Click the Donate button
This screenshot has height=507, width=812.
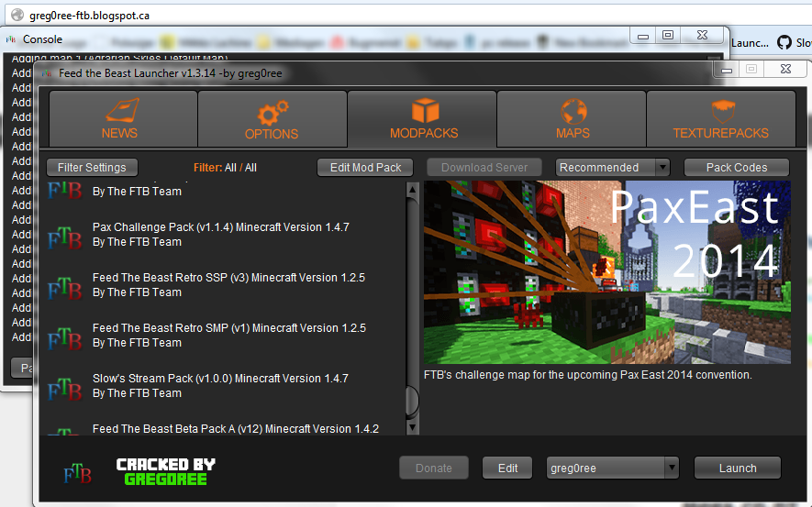coord(433,468)
